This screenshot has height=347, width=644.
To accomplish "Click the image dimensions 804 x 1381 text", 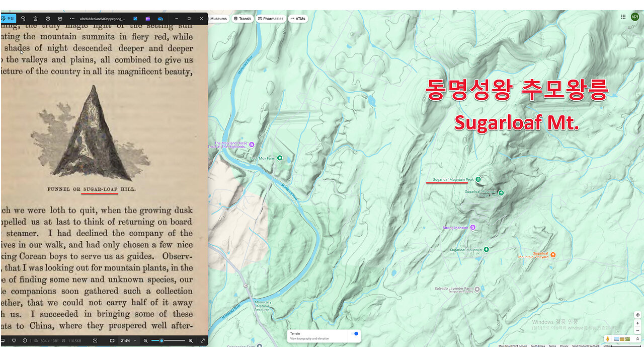I will click(50, 341).
